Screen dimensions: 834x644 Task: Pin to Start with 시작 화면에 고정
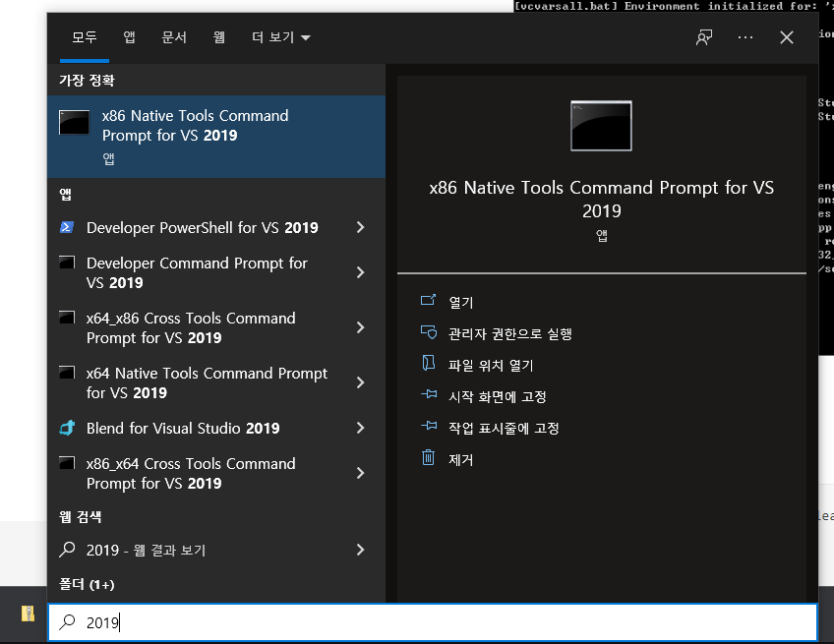[498, 396]
